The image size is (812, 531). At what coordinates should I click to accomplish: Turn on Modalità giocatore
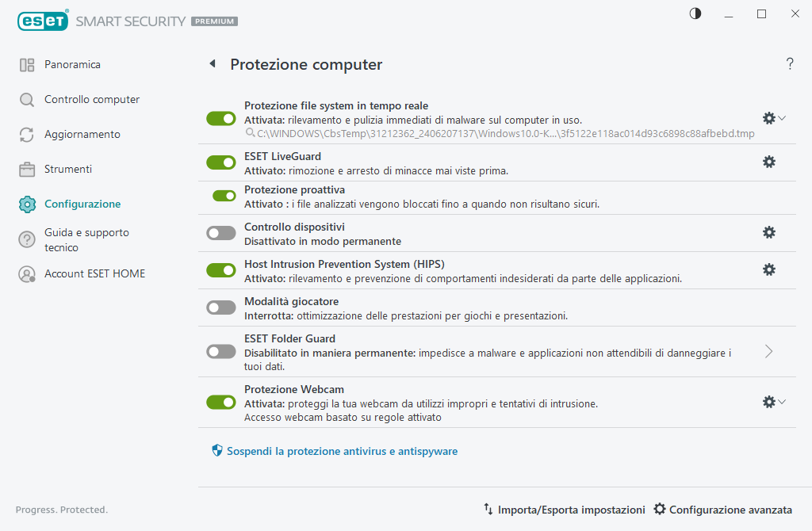(x=220, y=307)
